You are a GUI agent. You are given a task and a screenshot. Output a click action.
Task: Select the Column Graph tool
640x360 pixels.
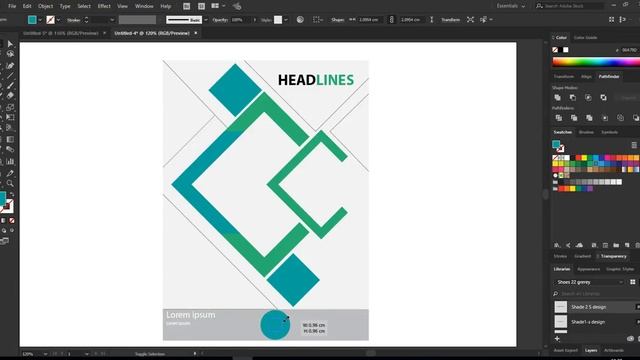point(10,162)
